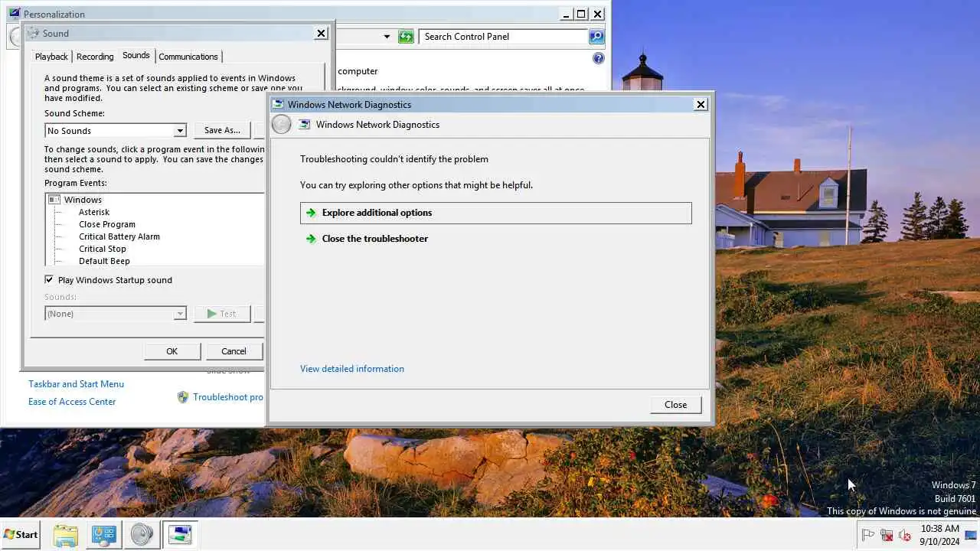Click the muted volume icon in system tray

tap(905, 535)
